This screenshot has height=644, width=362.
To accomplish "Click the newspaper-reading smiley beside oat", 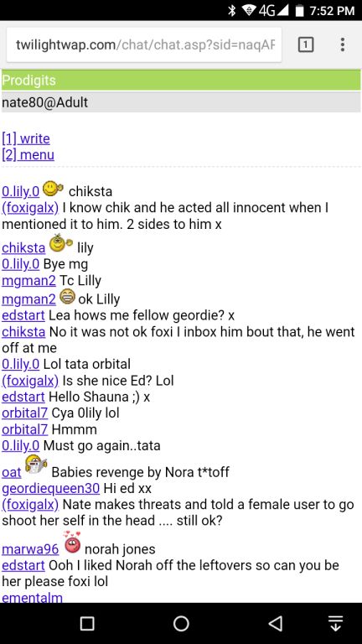I will [36, 465].
